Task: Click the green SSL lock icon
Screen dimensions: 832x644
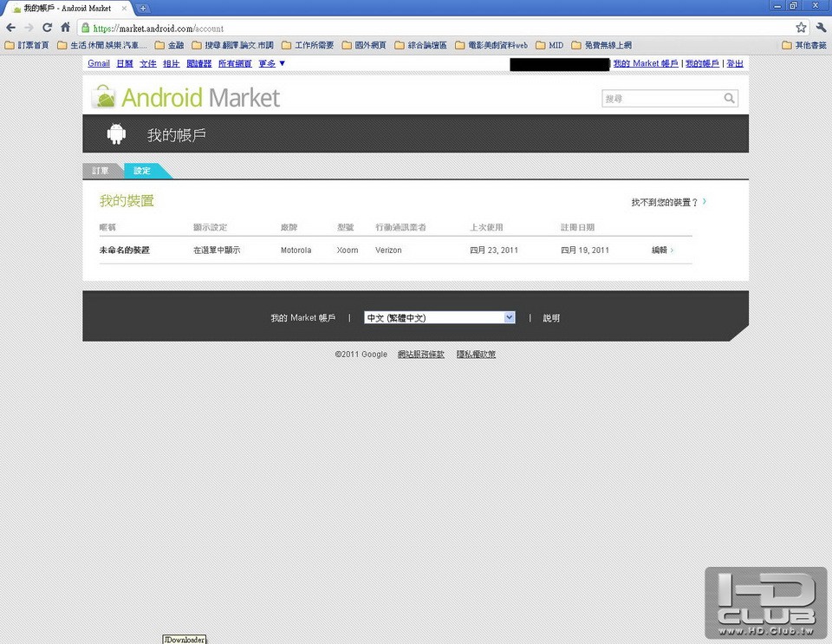Action: coord(86,28)
